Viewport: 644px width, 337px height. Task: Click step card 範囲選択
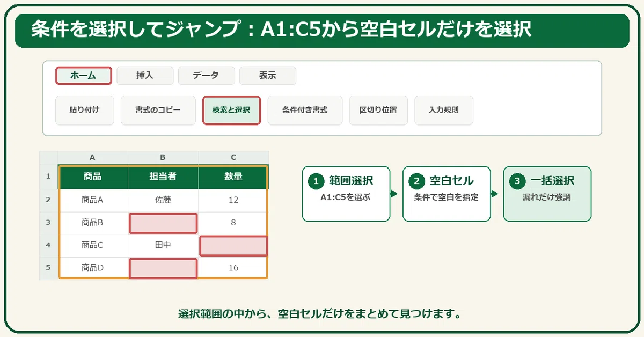(346, 194)
